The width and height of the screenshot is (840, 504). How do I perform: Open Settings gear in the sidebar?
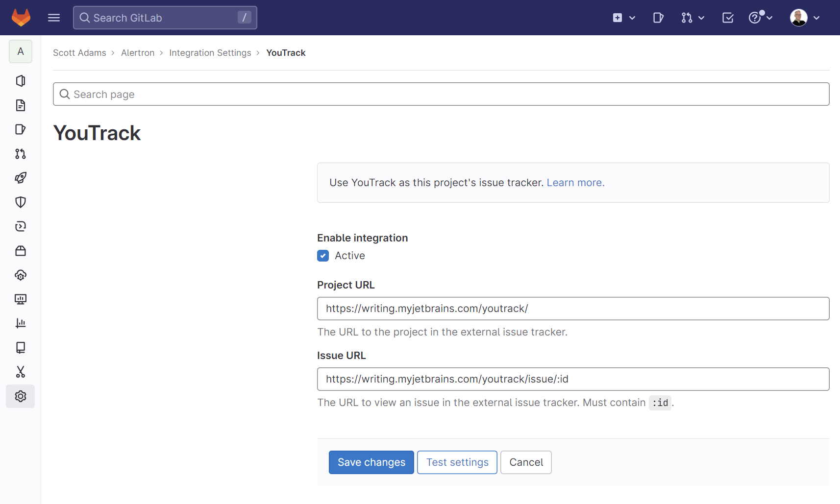tap(21, 396)
